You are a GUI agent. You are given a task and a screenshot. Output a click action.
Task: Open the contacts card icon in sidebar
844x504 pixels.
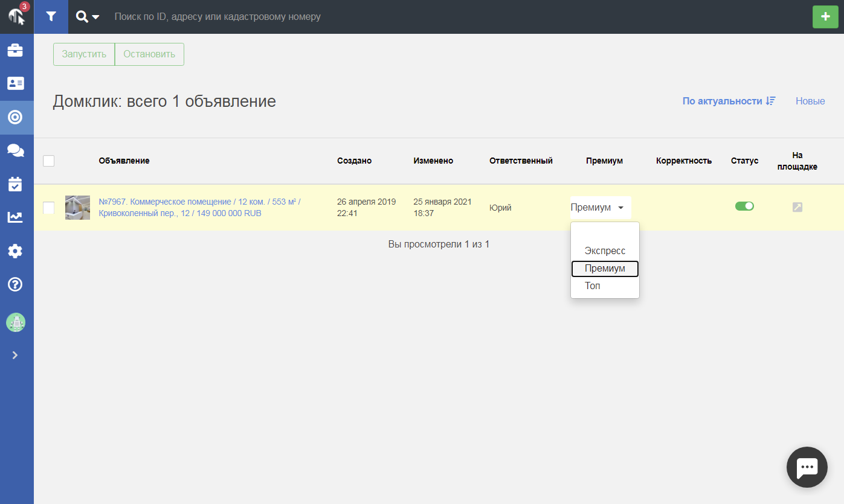(x=15, y=83)
